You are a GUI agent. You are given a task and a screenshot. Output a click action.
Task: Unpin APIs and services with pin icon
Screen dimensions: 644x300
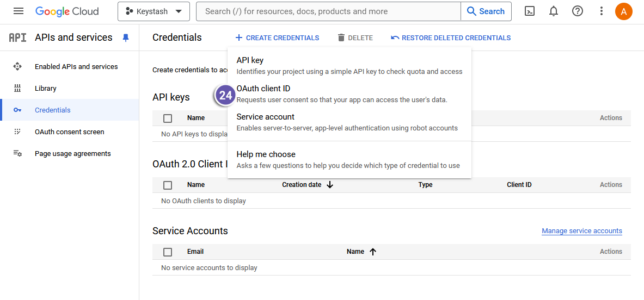(126, 37)
